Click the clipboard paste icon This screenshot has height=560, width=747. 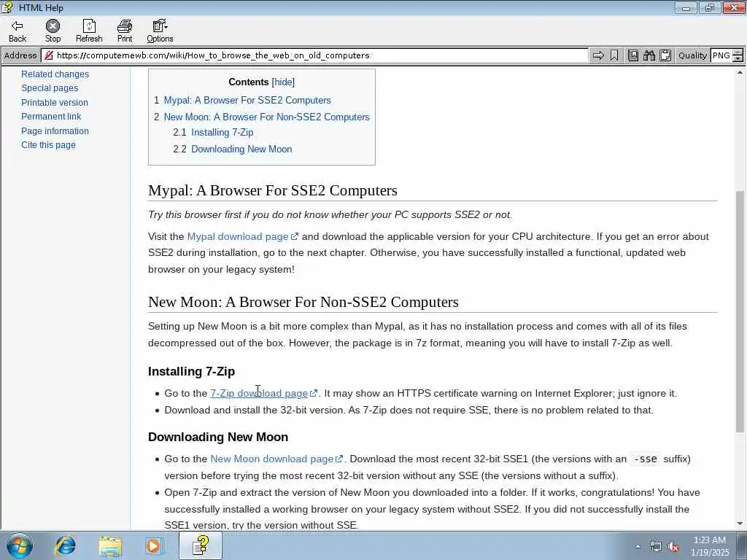pyautogui.click(x=665, y=55)
